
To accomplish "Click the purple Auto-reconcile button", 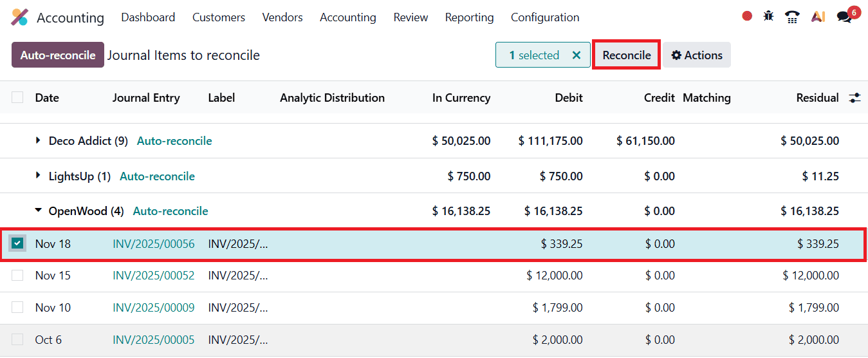I will tap(58, 55).
